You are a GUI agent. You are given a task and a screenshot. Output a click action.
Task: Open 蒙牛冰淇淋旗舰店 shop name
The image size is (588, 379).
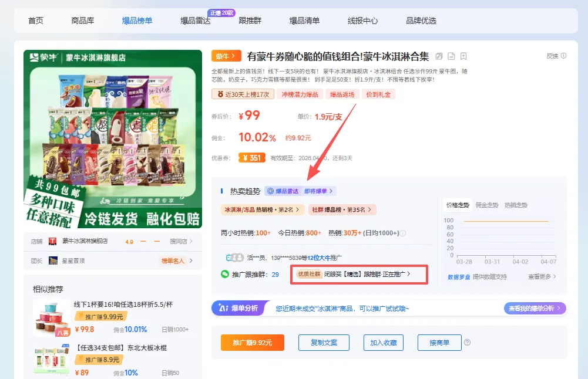point(85,241)
